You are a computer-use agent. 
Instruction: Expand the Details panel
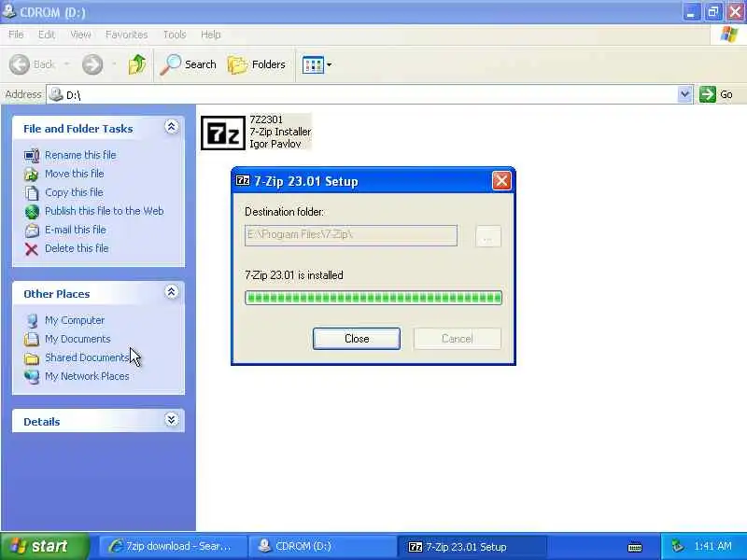pyautogui.click(x=171, y=419)
